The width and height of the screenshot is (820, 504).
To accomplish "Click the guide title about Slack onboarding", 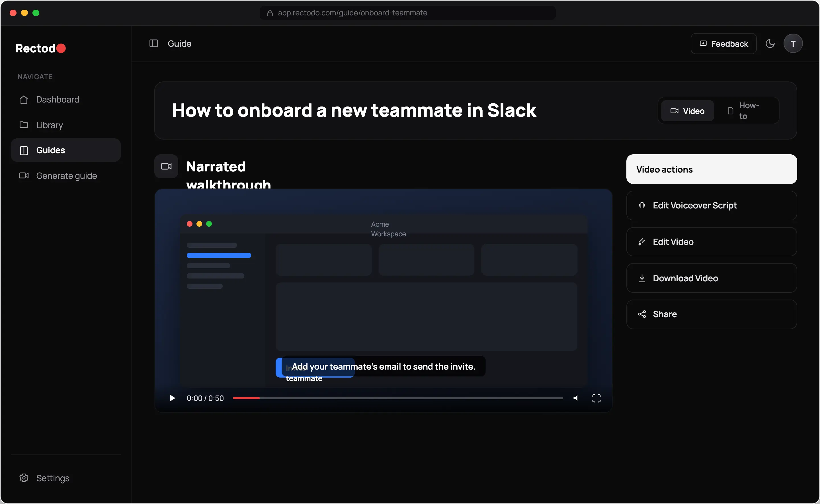I will pos(354,110).
